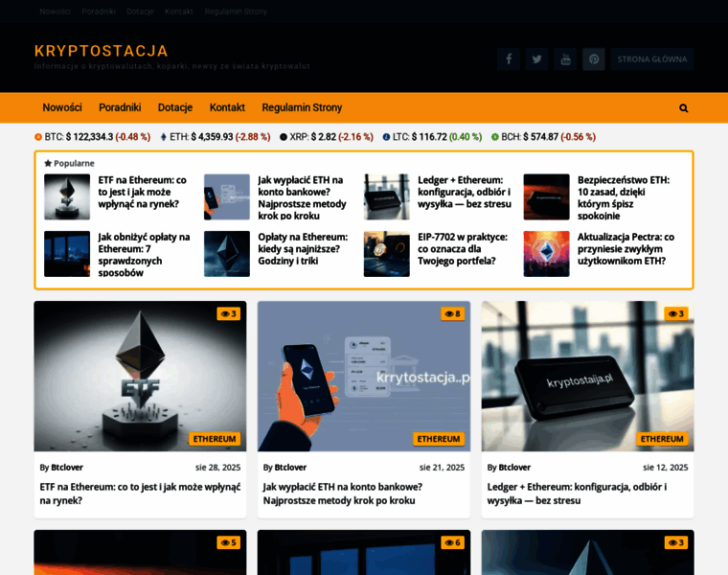Open popular thumbnail for ETF na Ethereum
Screen dimensions: 728x575
pos(67,196)
